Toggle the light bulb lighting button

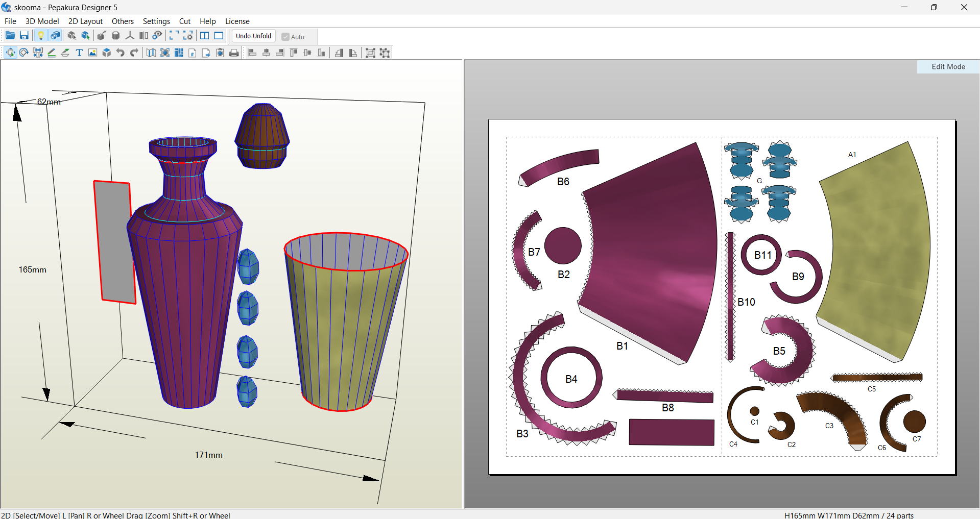41,36
